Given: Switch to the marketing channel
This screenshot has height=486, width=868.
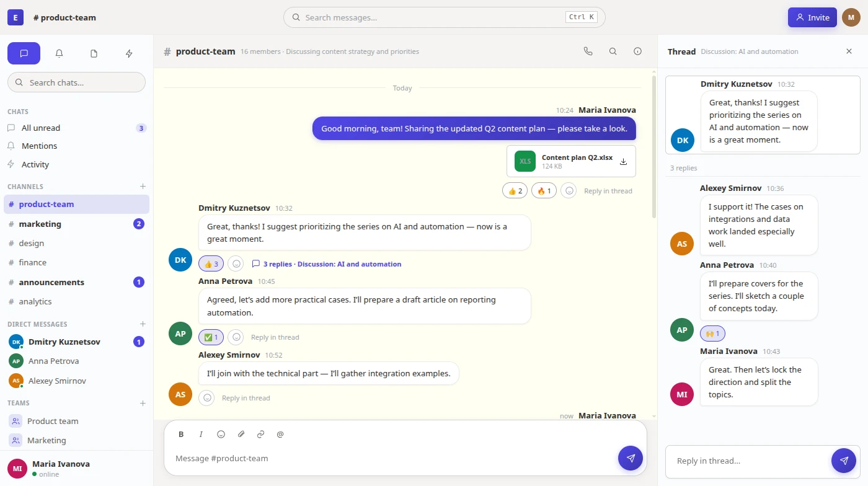Looking at the screenshot, I should [x=76, y=224].
